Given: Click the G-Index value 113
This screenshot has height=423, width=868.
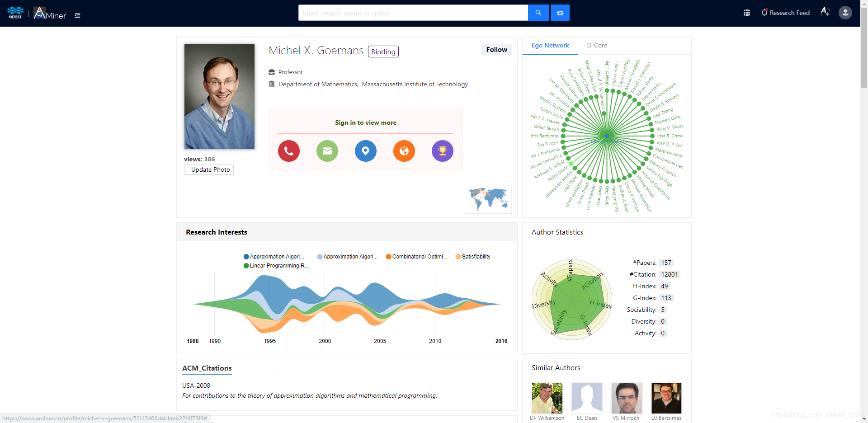Looking at the screenshot, I should [x=666, y=298].
